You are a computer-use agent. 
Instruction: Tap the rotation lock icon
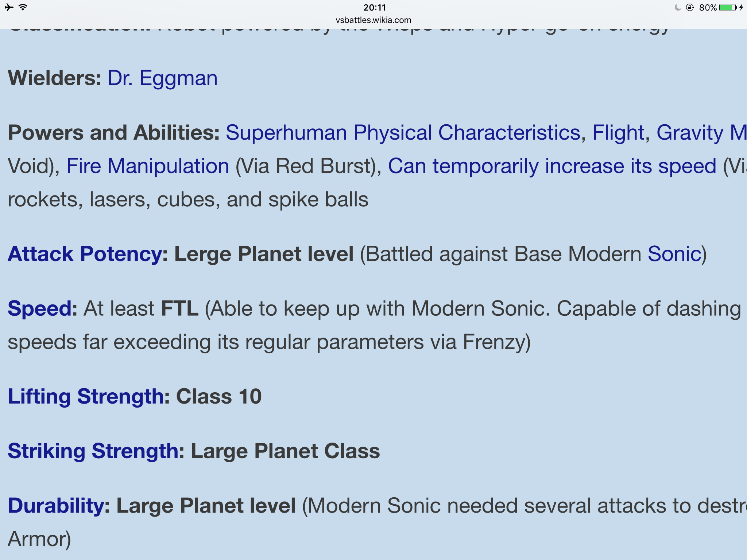(x=690, y=7)
